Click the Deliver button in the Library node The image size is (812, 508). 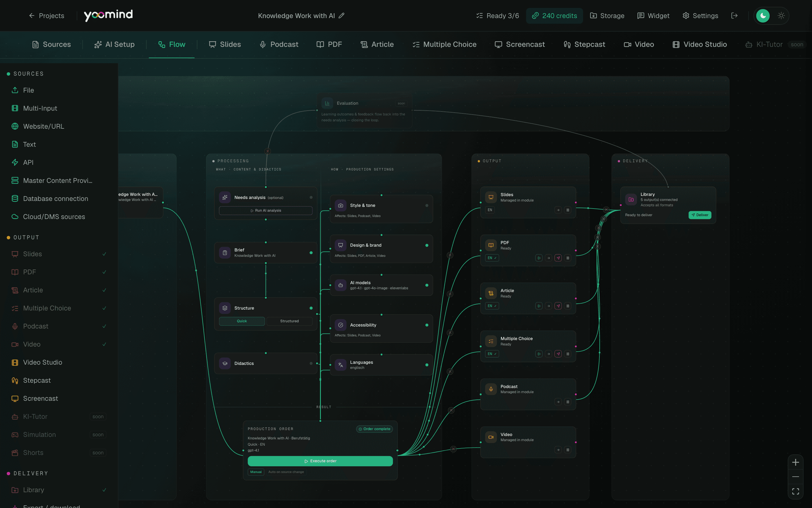700,215
